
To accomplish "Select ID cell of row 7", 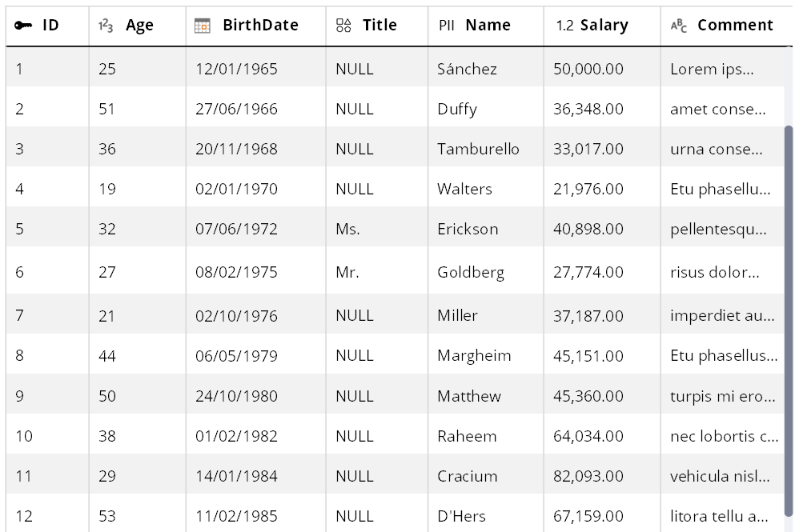I will (x=47, y=315).
